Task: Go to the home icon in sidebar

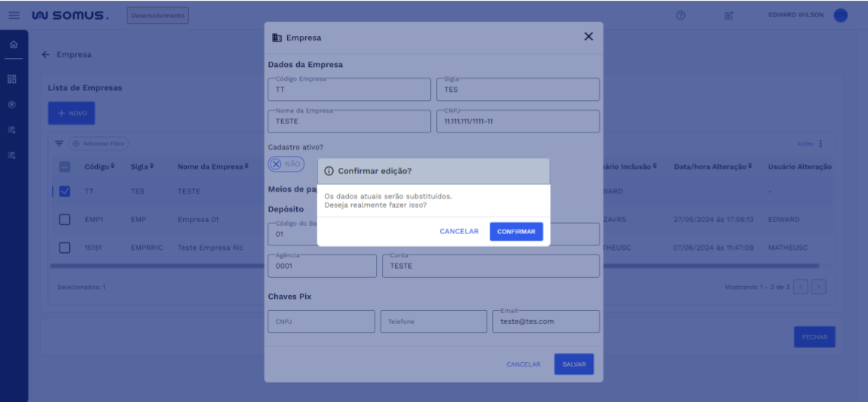Action: click(14, 47)
